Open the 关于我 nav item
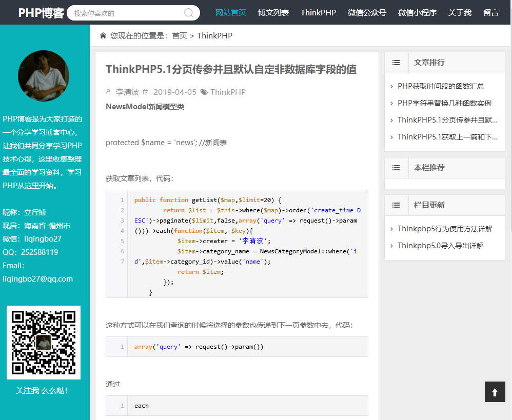Viewport: 512px width, 420px height. point(460,13)
